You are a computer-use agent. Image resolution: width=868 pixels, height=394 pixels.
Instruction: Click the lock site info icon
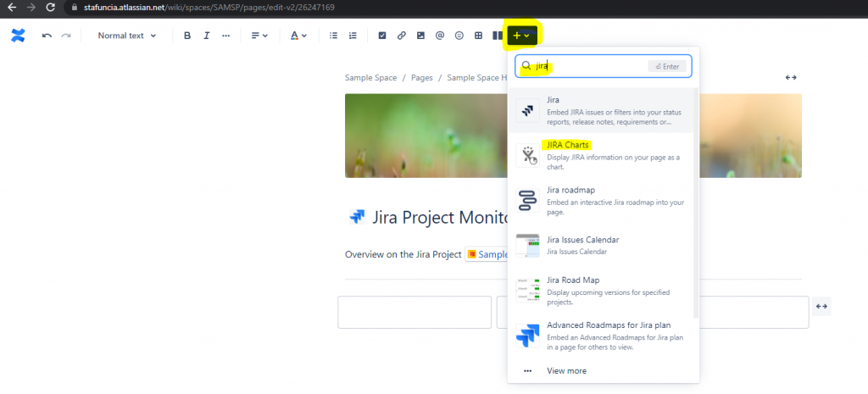point(75,8)
